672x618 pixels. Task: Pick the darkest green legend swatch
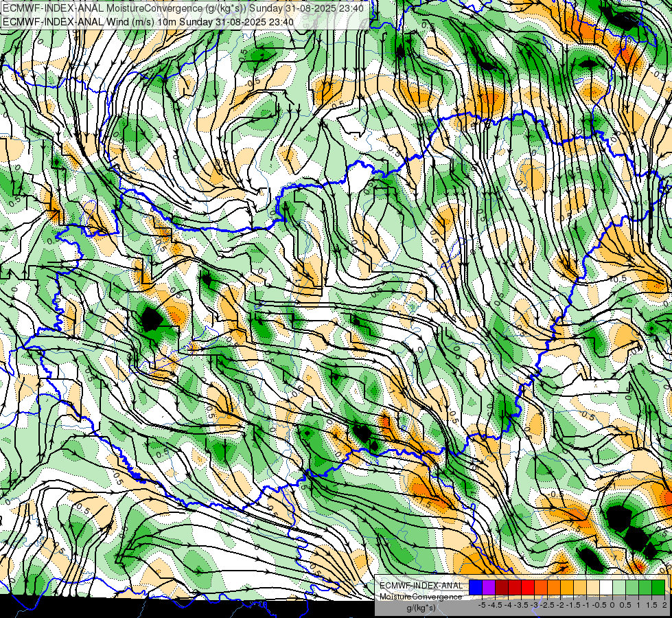click(x=658, y=587)
